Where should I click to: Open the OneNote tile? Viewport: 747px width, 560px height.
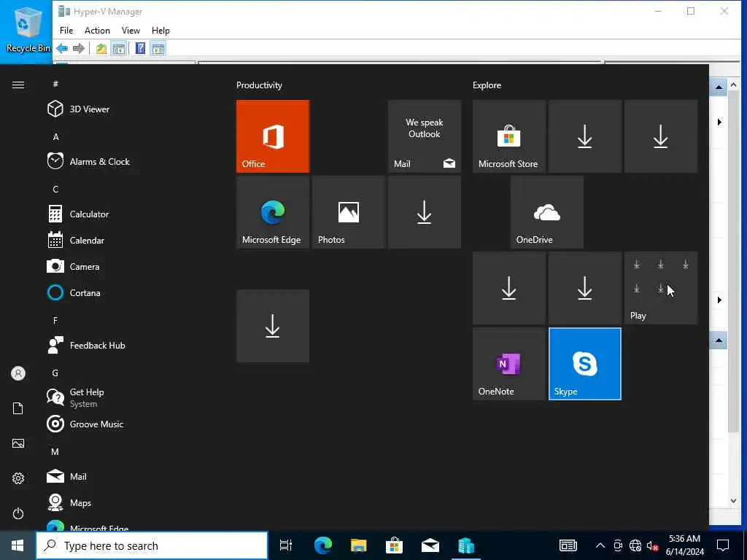508,364
